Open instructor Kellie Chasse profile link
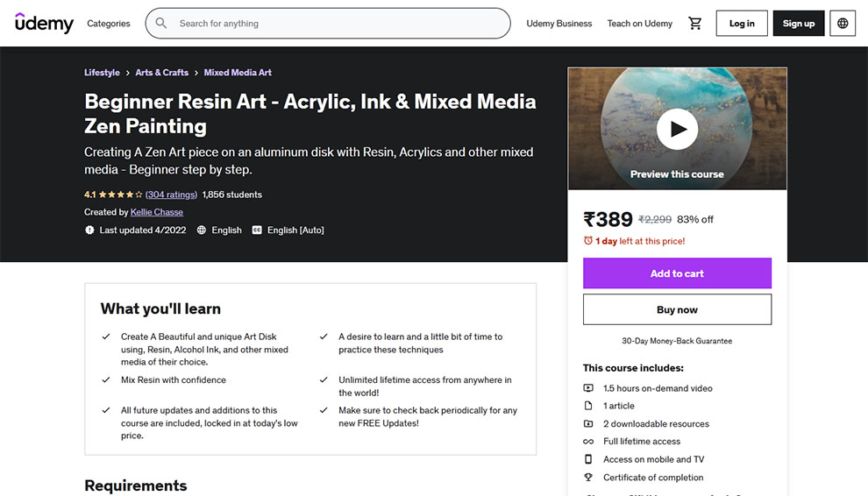868x496 pixels. 157,212
